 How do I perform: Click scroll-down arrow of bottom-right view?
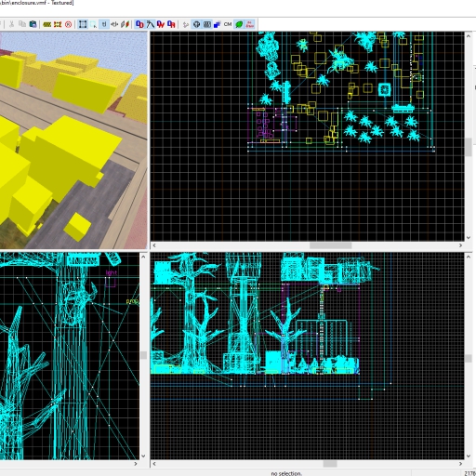pos(469,456)
